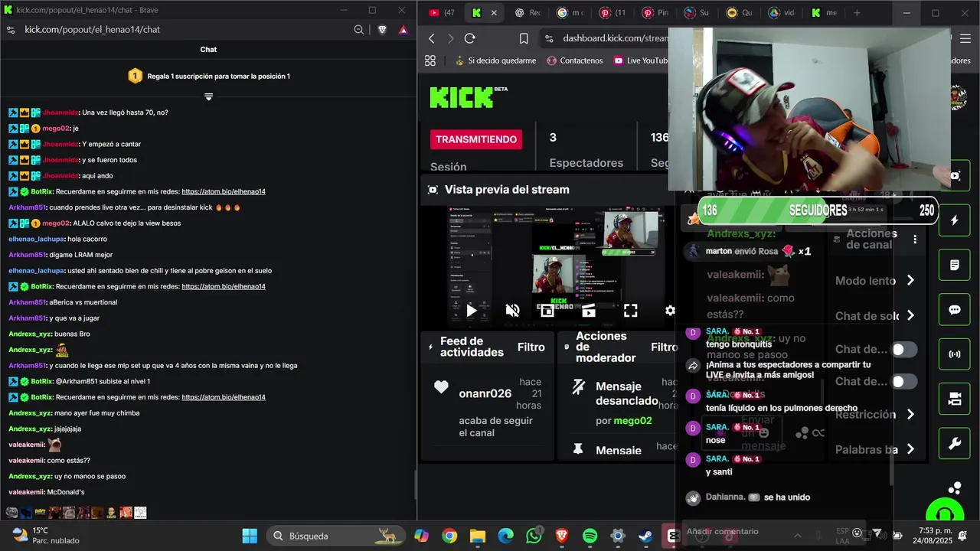Collapse the gift leaderboard arrow under Chat header
Screen dimensions: 980x551
(208, 96)
